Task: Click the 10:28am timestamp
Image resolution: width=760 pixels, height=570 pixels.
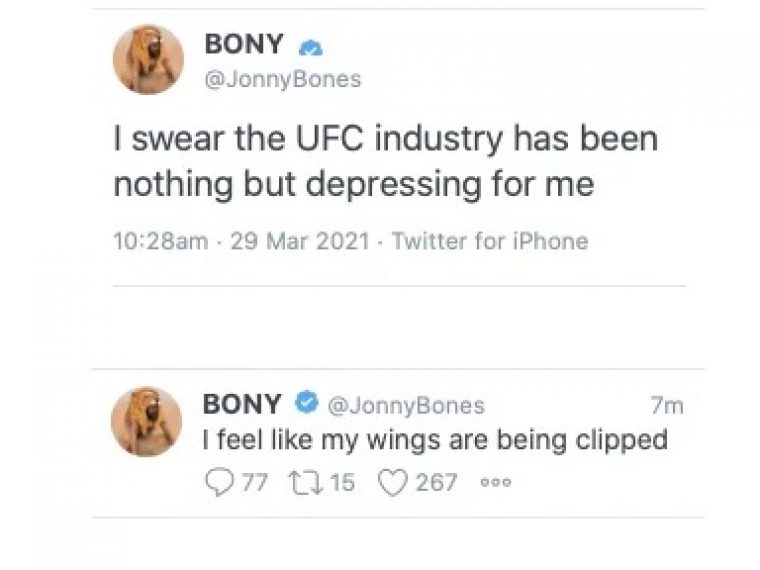Action: tap(160, 241)
